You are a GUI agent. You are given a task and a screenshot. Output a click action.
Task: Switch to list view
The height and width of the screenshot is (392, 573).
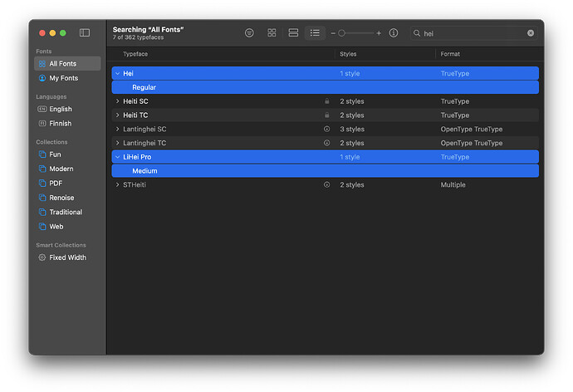(315, 33)
